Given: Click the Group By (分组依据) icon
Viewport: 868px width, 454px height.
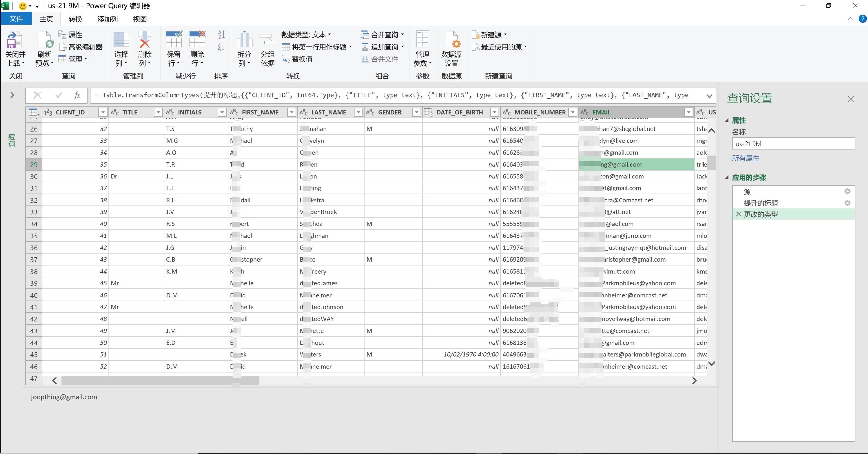Looking at the screenshot, I should [x=268, y=40].
